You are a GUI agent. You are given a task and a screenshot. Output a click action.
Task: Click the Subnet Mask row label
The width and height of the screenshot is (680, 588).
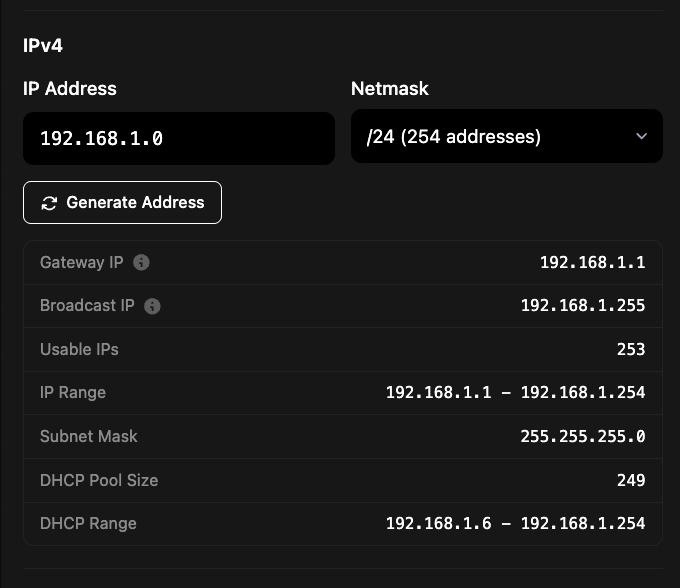[89, 437]
